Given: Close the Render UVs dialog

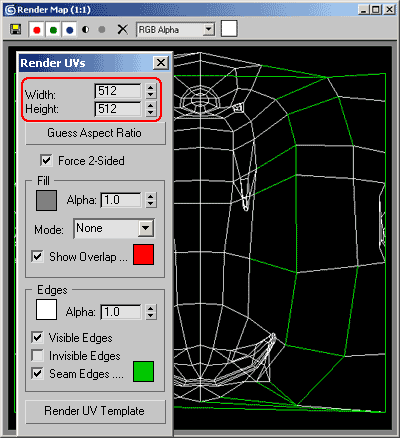Looking at the screenshot, I should point(161,63).
